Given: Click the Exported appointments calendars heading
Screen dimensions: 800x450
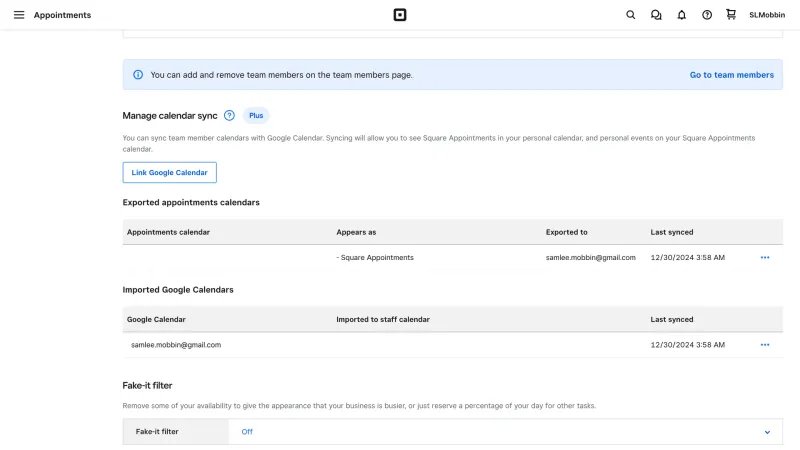Looking at the screenshot, I should (x=191, y=203).
